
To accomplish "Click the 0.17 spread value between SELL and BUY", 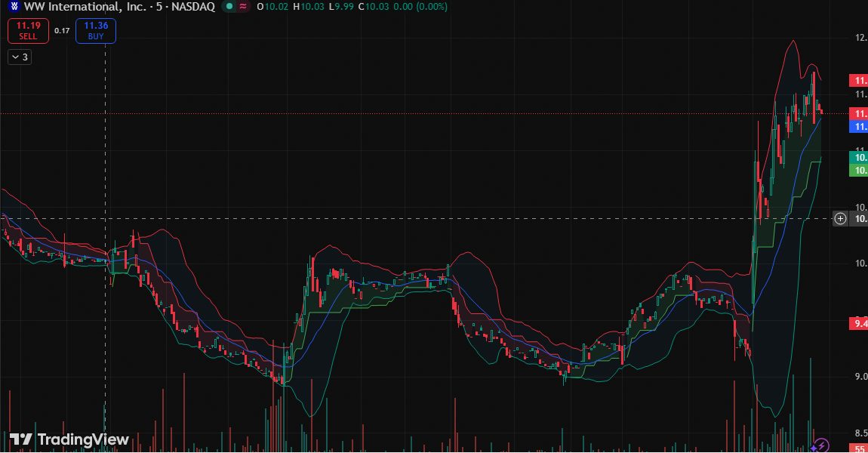I will 60,32.
